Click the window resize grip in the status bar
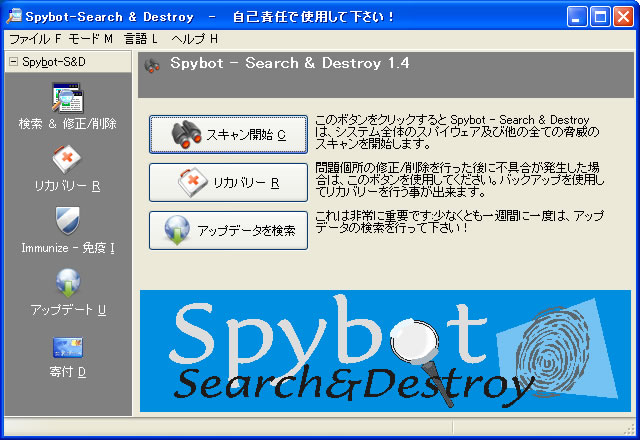Image resolution: width=640 pixels, height=440 pixels. [x=630, y=429]
